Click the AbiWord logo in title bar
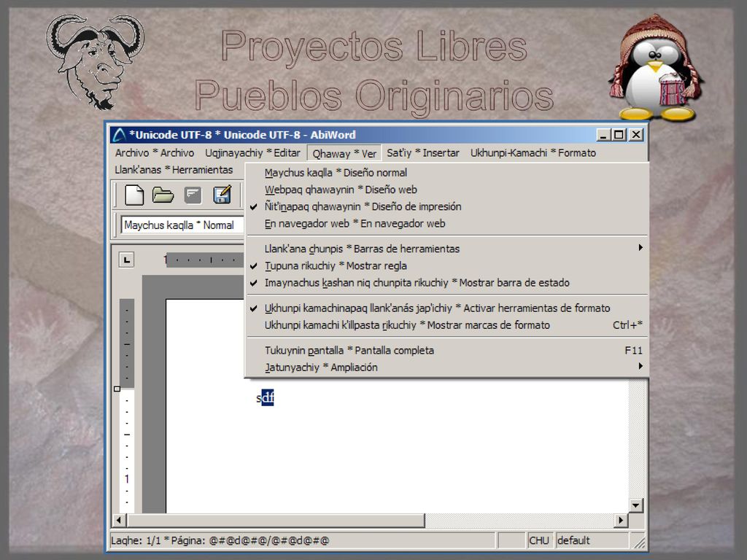The image size is (747, 560). [119, 135]
